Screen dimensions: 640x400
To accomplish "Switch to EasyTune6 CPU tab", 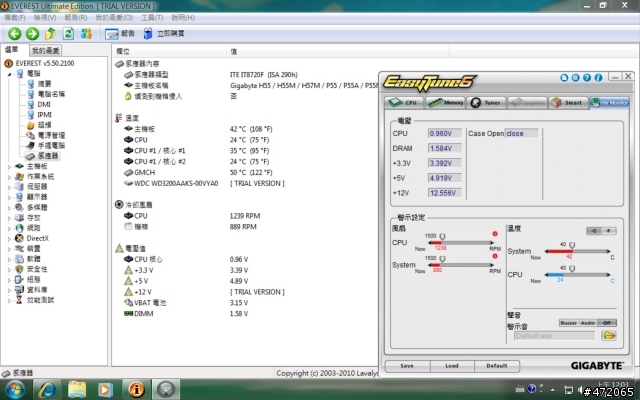I will tap(404, 102).
